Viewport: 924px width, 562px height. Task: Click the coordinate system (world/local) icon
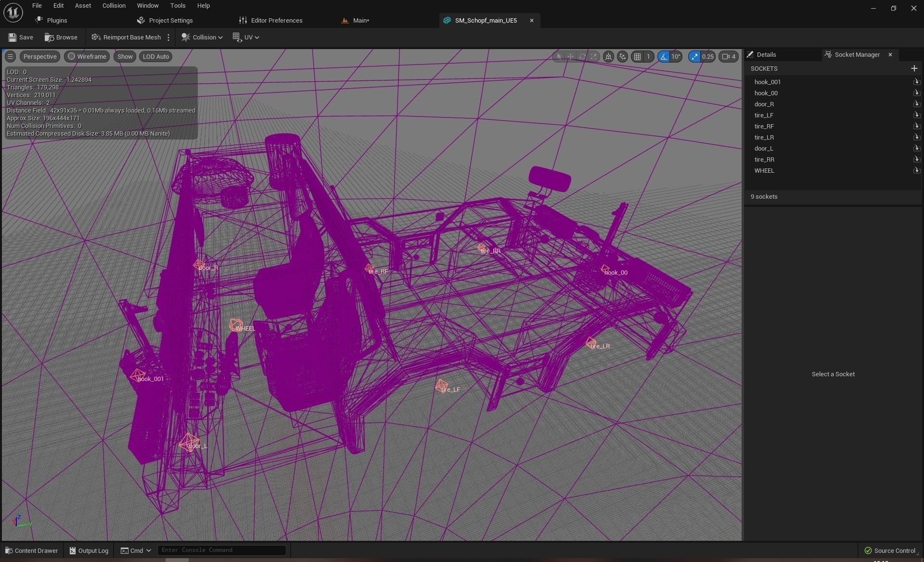(x=608, y=57)
